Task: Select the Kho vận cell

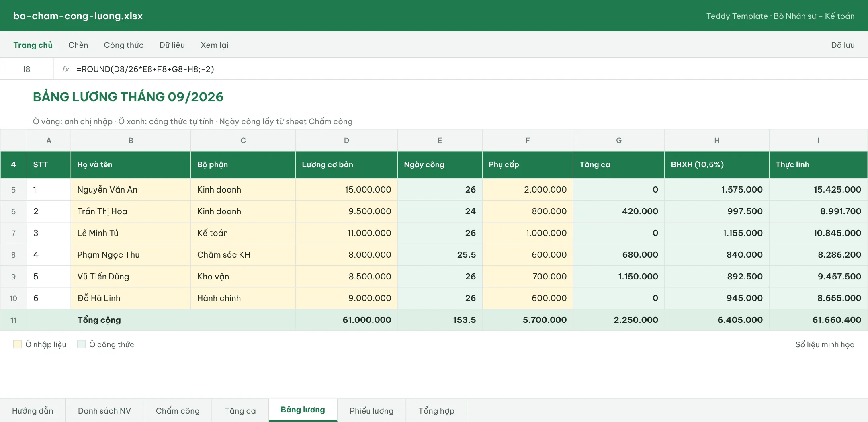Action: [x=243, y=277]
